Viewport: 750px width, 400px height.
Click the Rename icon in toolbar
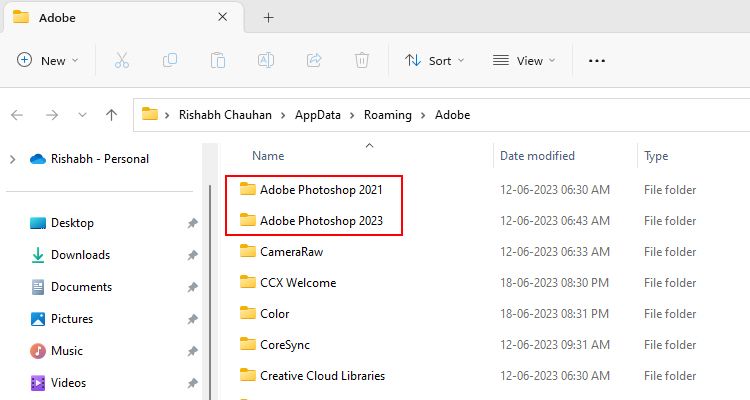coord(266,61)
